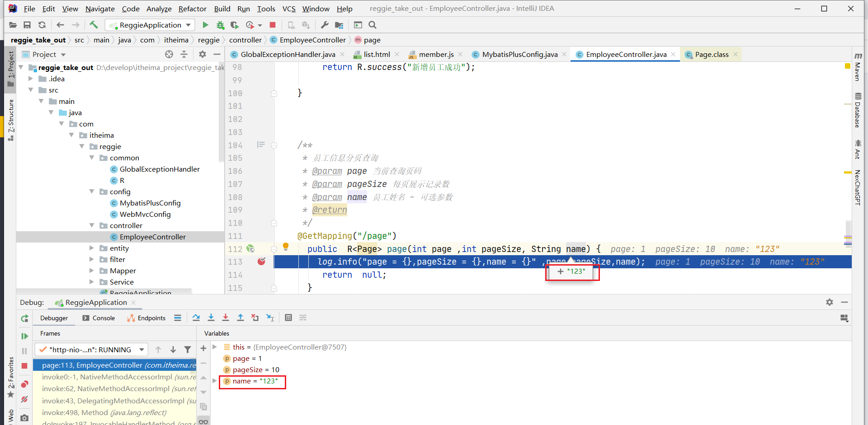Collapse all in Project panel
Screen dimensions: 868x425
(184, 54)
